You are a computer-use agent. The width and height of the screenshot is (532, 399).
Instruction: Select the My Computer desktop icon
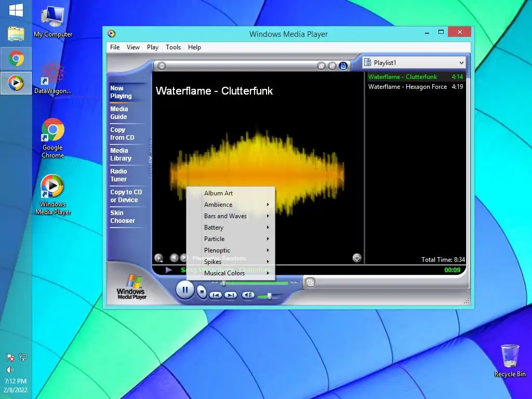[53, 22]
